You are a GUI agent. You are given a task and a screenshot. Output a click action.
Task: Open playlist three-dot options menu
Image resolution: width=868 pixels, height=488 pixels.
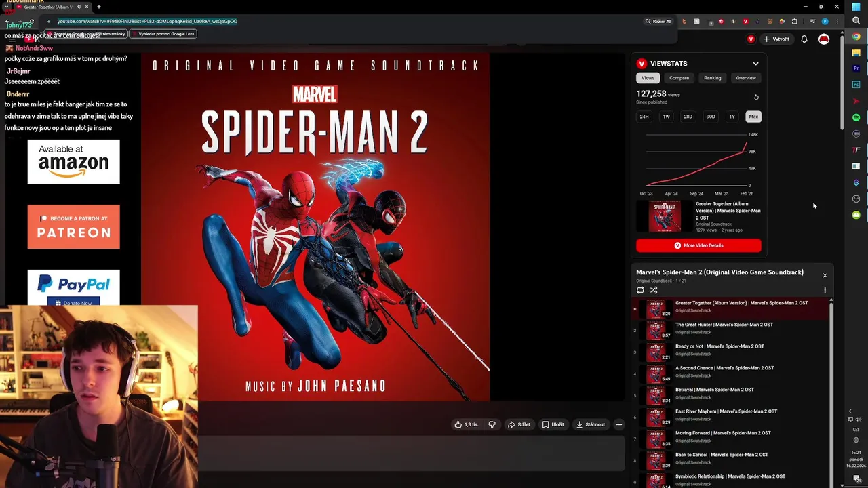tap(825, 290)
